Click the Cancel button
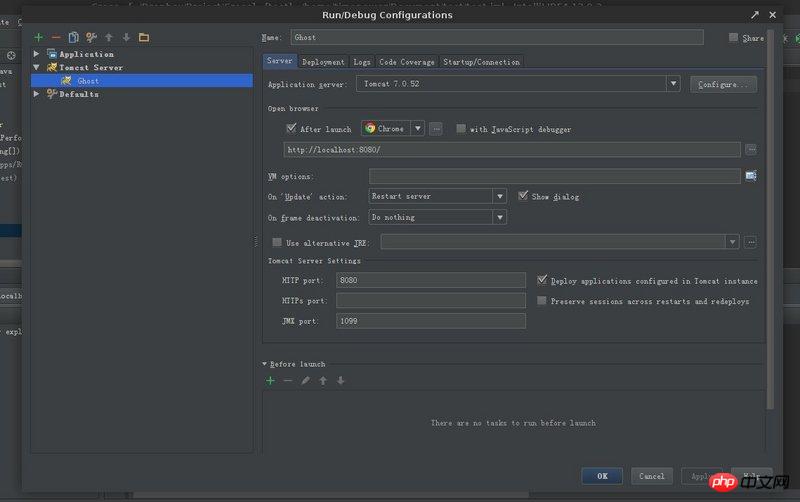Image resolution: width=800 pixels, height=502 pixels. click(652, 476)
